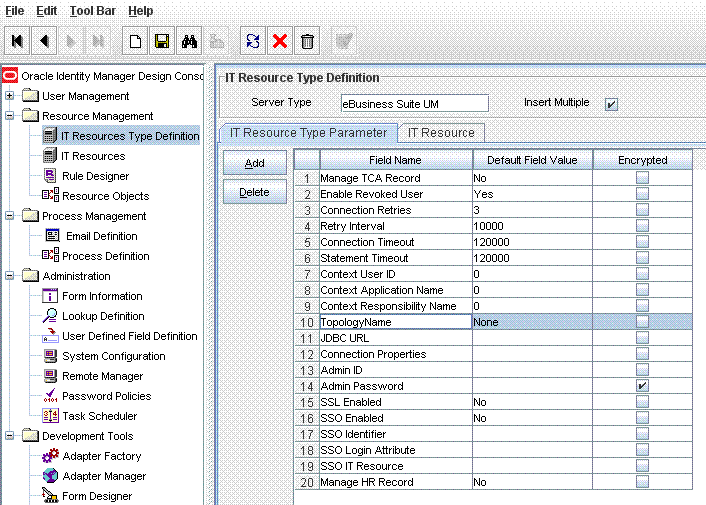Toggle the Insert Multiple checkbox
This screenshot has width=706, height=505.
pos(611,104)
